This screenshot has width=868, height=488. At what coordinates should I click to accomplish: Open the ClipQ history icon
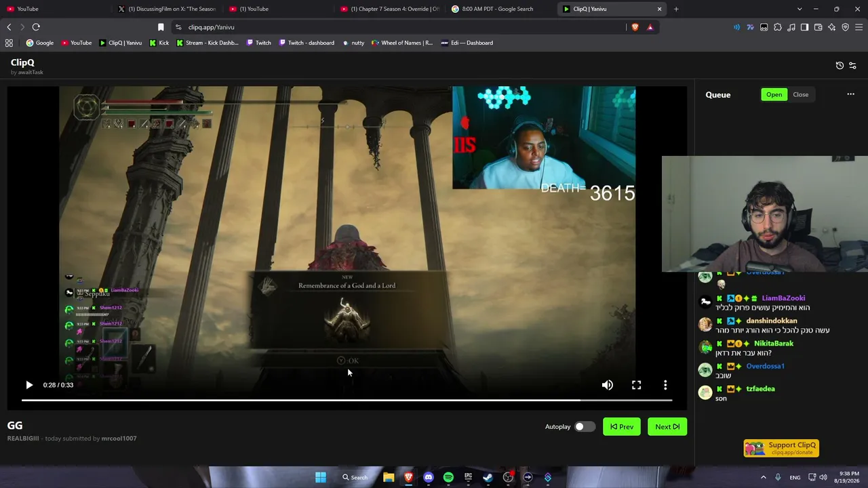tap(840, 66)
